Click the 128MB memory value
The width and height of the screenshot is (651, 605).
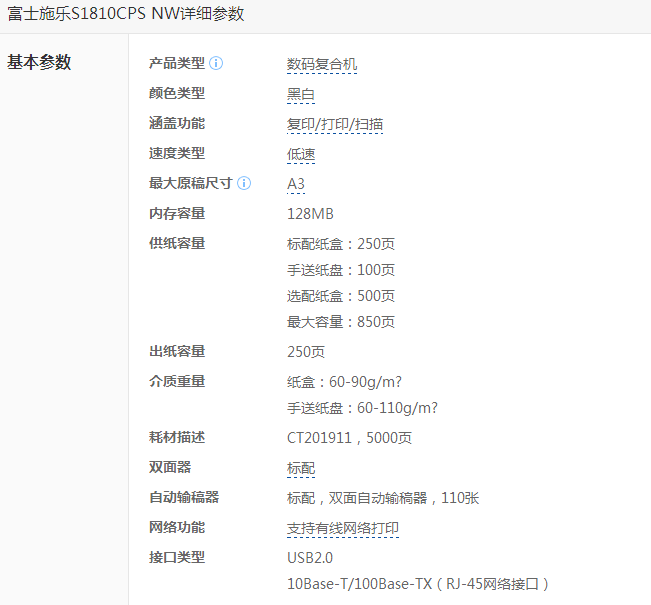point(310,214)
